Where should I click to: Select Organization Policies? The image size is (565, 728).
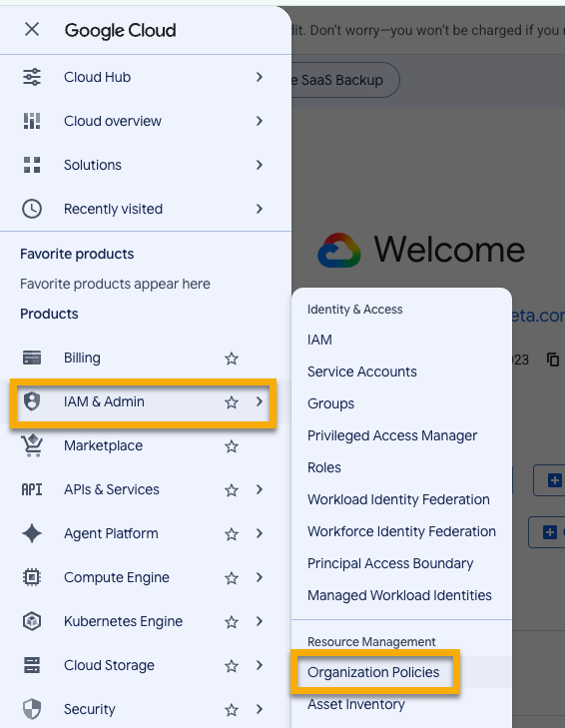pyautogui.click(x=373, y=672)
